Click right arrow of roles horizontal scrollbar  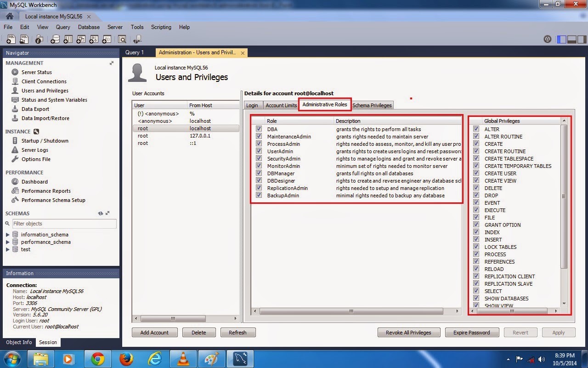coord(457,311)
